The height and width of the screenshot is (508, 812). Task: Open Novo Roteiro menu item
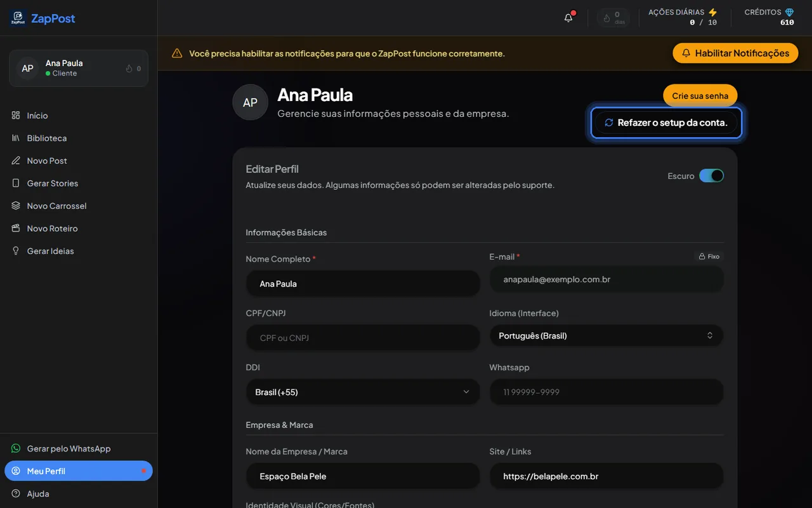coord(79,228)
